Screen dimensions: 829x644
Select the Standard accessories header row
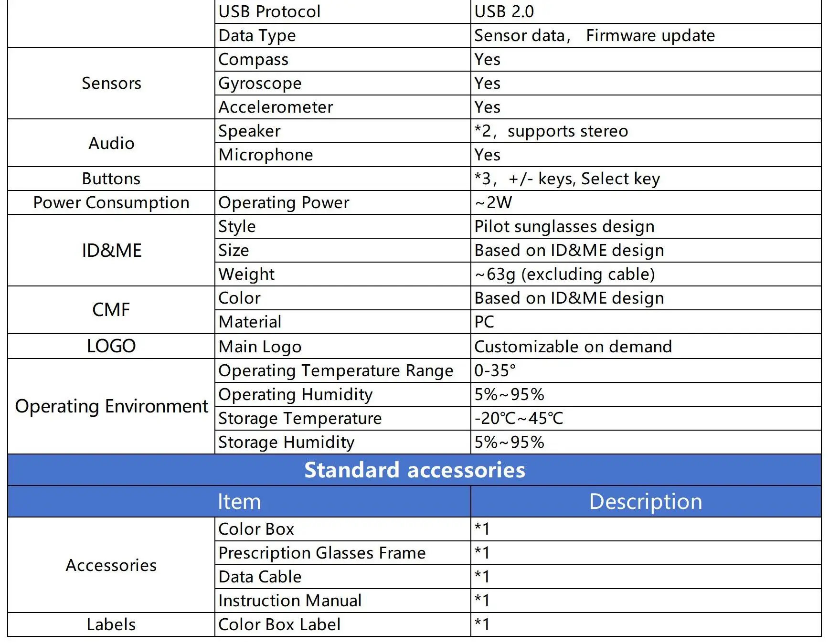[414, 470]
